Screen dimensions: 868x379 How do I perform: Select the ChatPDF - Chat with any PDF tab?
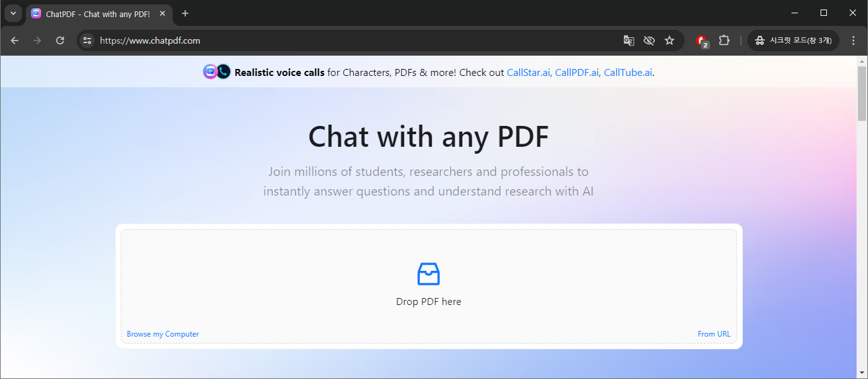99,14
